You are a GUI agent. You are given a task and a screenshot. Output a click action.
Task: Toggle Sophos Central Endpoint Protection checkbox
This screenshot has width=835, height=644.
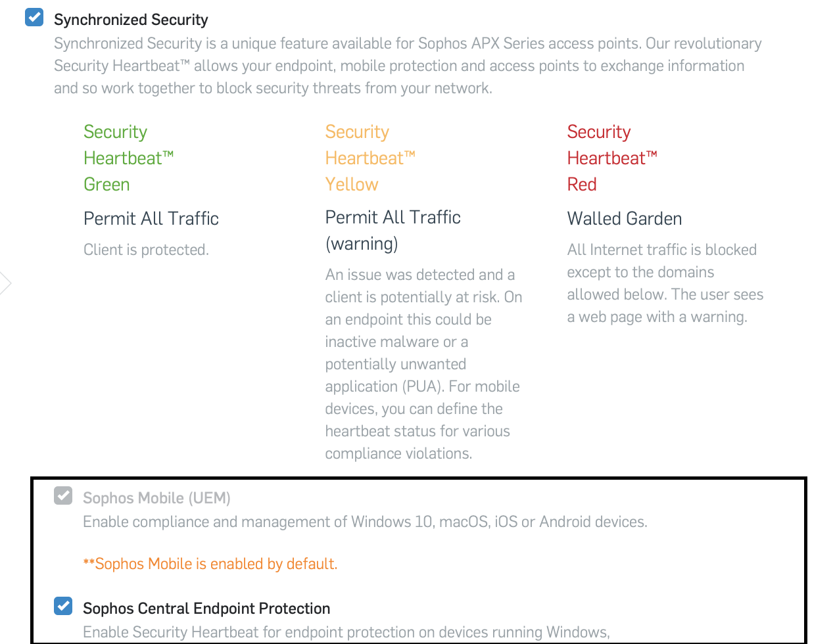coord(63,606)
